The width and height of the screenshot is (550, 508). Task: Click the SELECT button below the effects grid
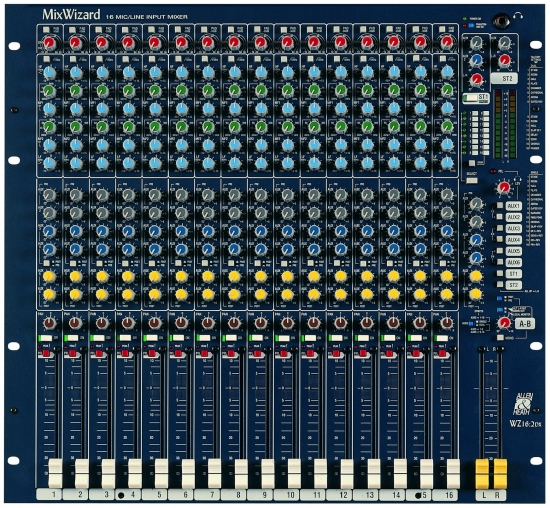pyautogui.click(x=472, y=181)
